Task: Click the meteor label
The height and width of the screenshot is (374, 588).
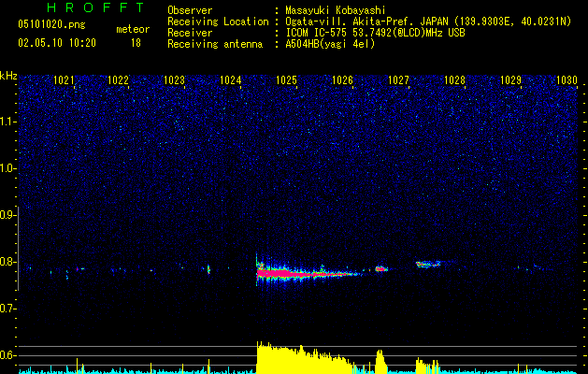Action: click(x=133, y=29)
